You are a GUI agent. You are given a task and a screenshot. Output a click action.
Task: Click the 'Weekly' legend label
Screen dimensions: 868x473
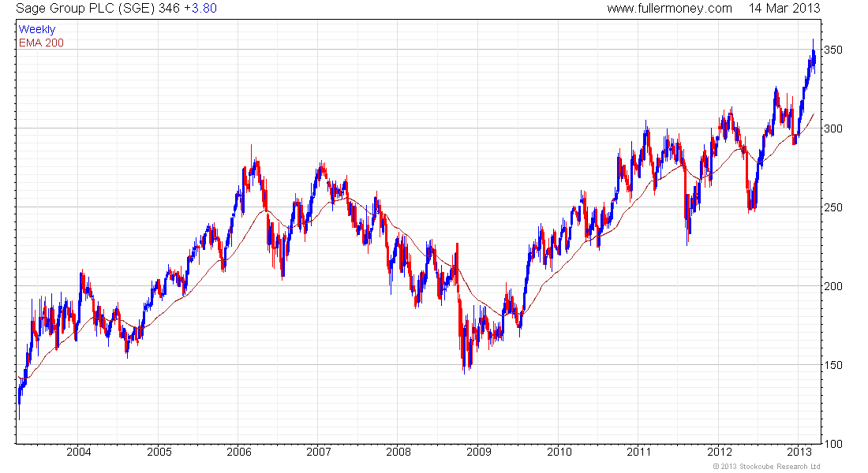pos(37,29)
